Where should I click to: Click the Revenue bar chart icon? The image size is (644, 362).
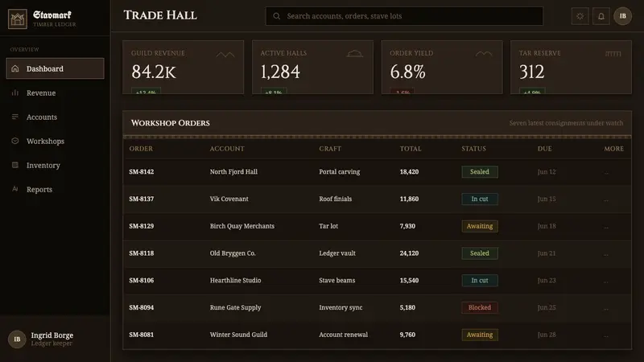(15, 93)
